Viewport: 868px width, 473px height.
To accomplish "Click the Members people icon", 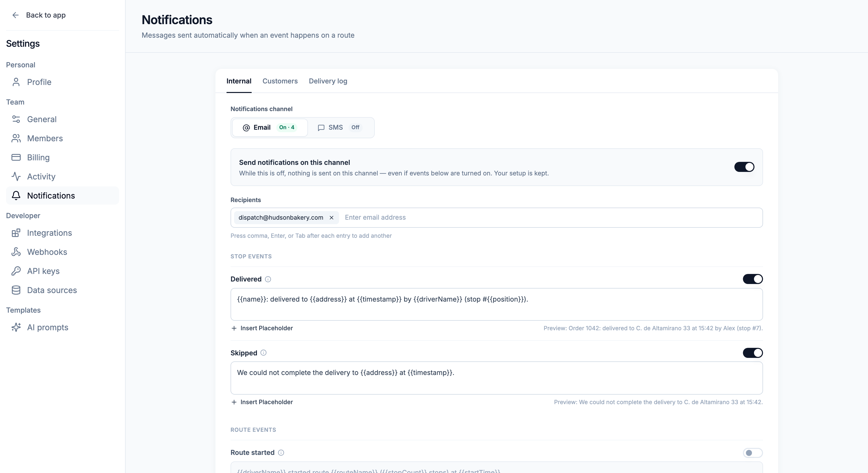I will click(16, 138).
